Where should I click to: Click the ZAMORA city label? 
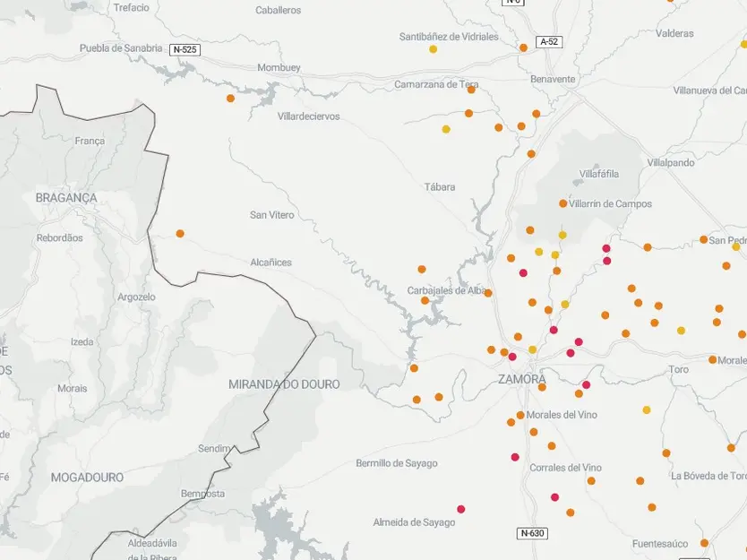click(522, 379)
